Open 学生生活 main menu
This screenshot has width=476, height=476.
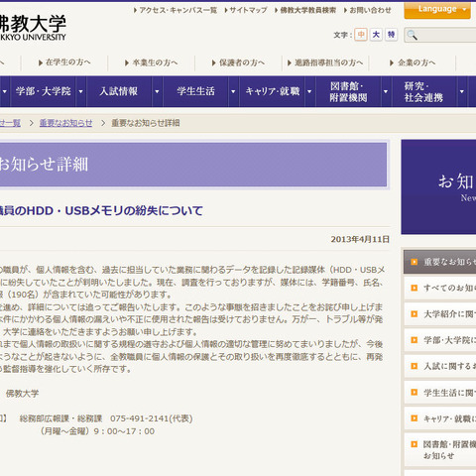pos(195,91)
